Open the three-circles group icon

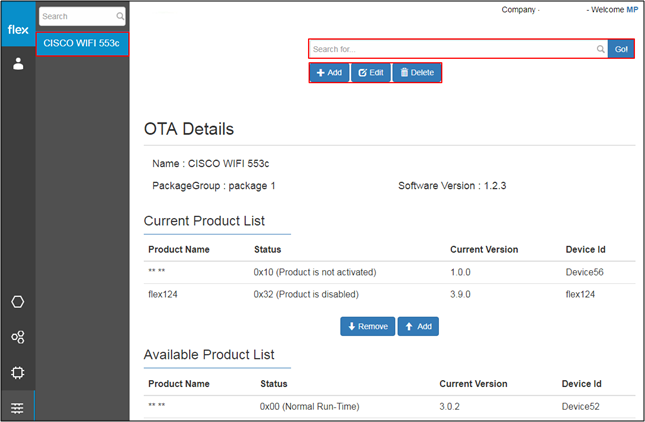18,337
